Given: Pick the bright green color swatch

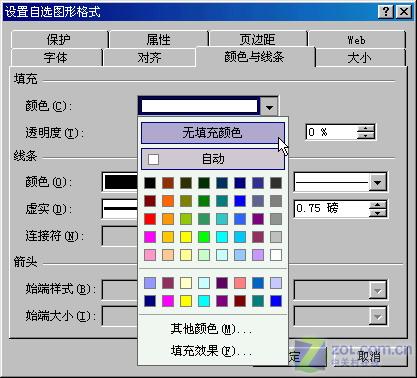Looking at the screenshot, I should (204, 237).
